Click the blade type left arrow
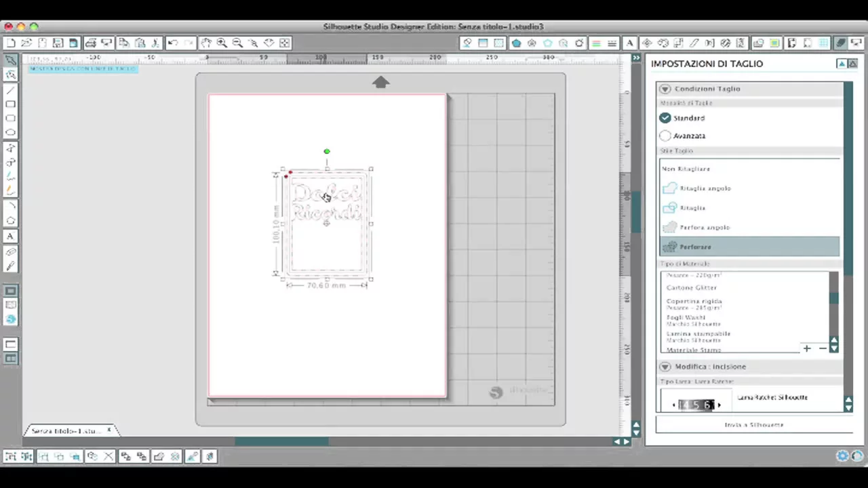 pos(673,405)
